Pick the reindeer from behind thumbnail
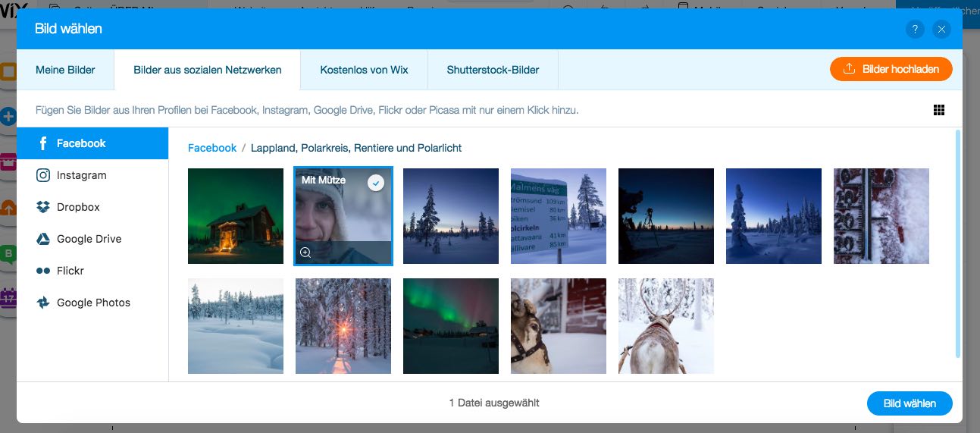The height and width of the screenshot is (433, 980). point(666,326)
